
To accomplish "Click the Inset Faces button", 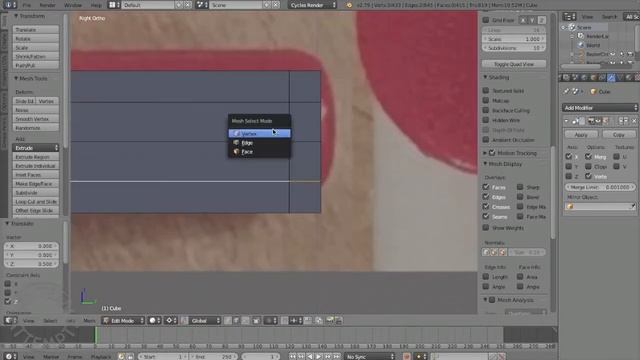I will (36, 175).
